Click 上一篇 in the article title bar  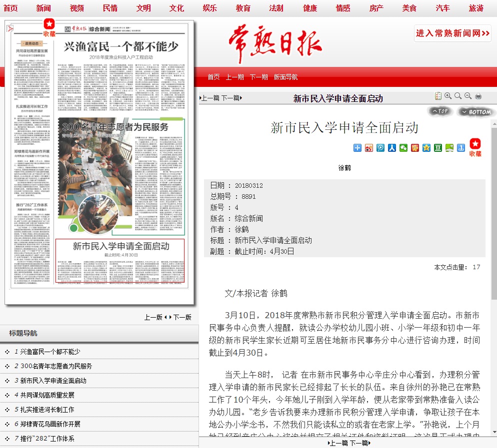pyautogui.click(x=210, y=98)
